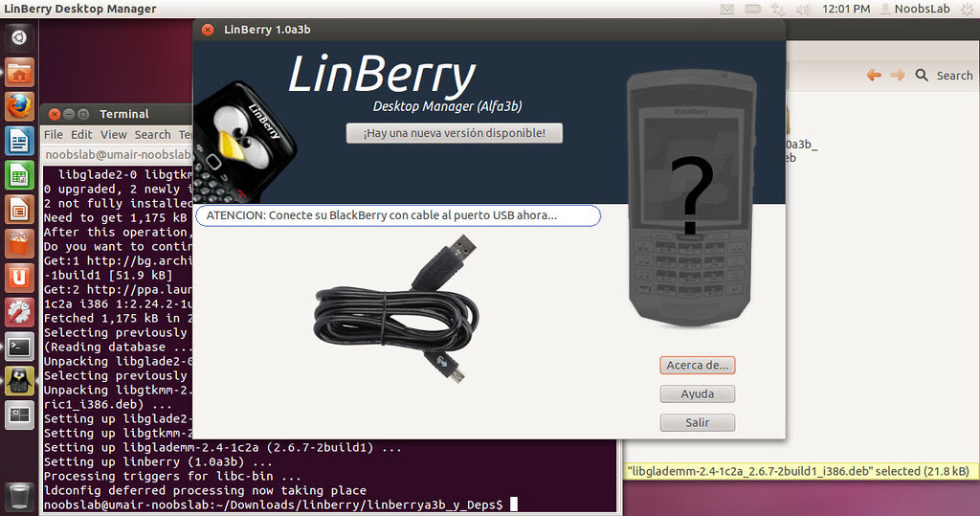Open Ubuntu Software Center launcher icon

tap(19, 244)
